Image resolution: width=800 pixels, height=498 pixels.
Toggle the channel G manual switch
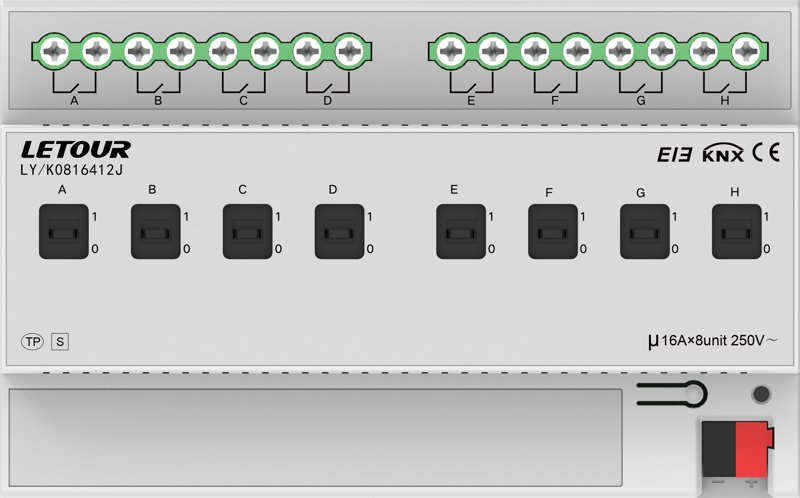(644, 232)
